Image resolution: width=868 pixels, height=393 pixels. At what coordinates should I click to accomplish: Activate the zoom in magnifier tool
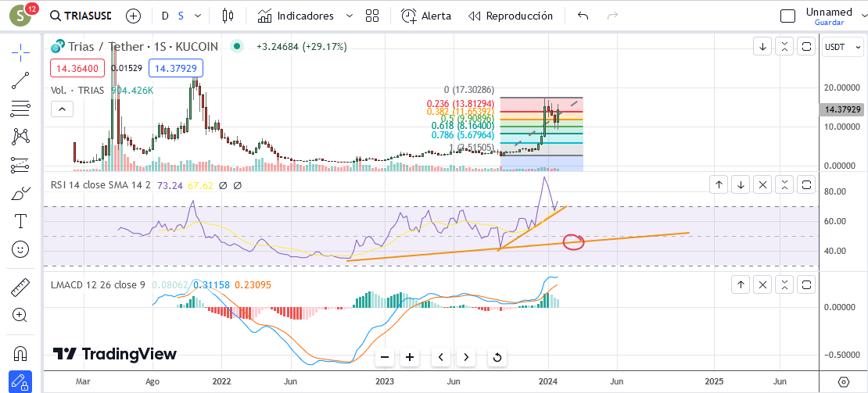pos(20,315)
